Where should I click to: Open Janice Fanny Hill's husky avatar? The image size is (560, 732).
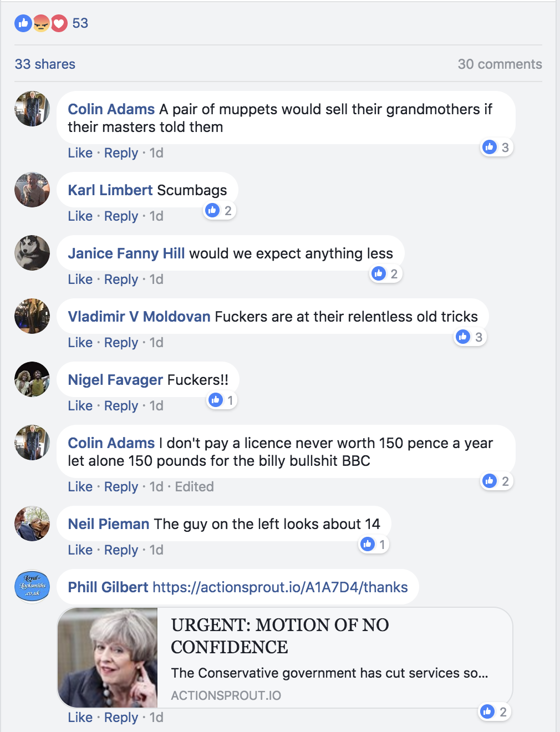[x=32, y=253]
